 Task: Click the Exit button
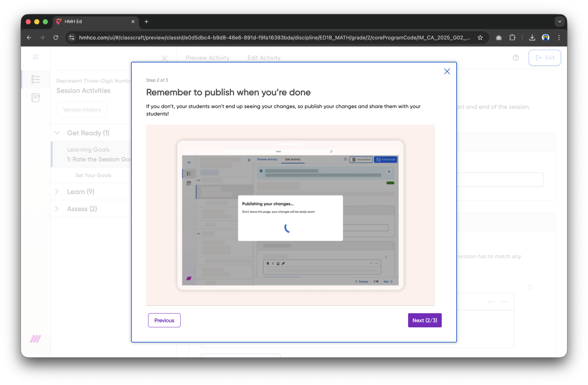(545, 58)
